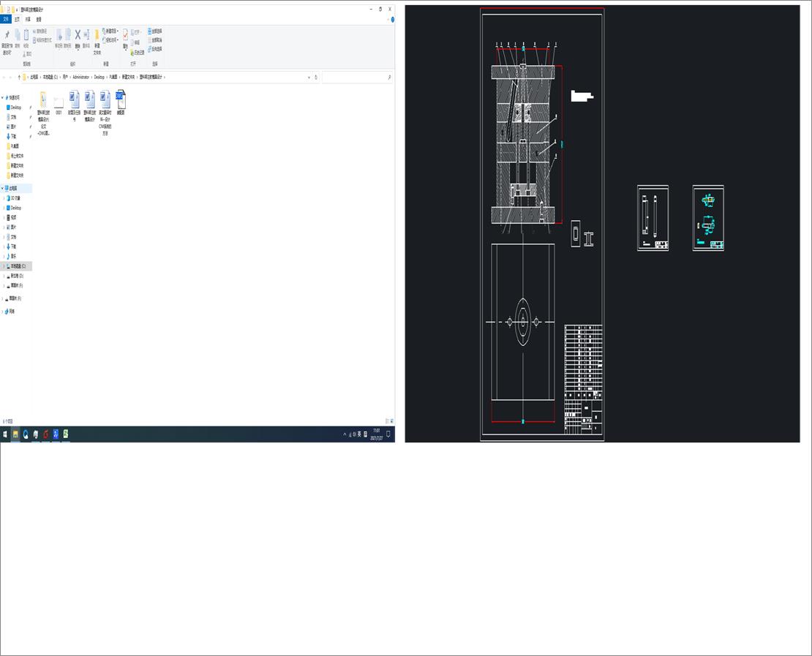Open the address bar history dropdown arrow
This screenshot has height=656, width=812.
pyautogui.click(x=309, y=77)
